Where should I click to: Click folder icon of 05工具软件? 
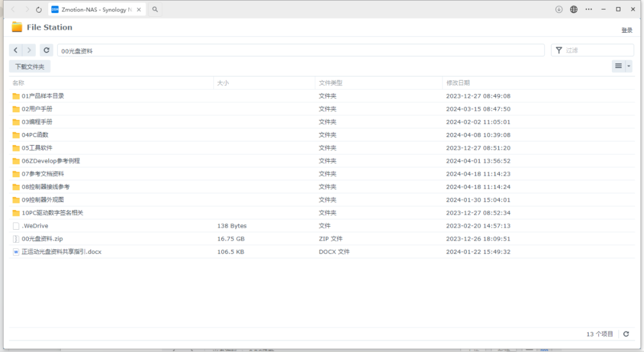[x=16, y=148]
